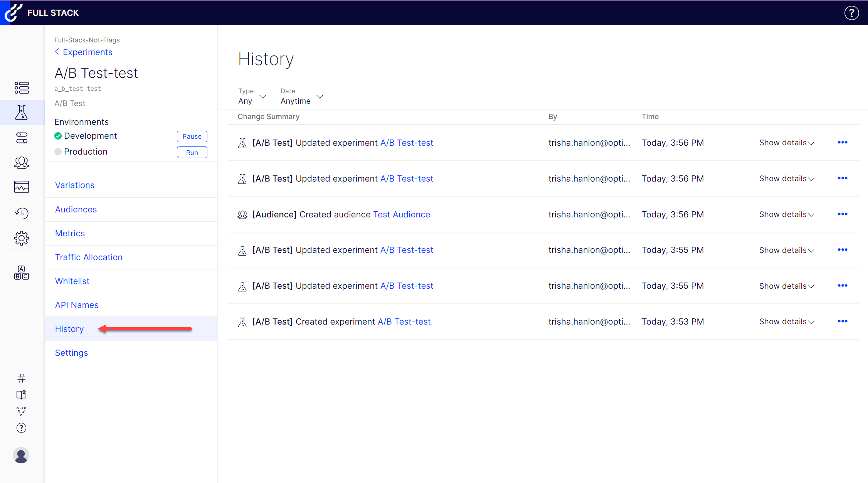Click the Audiences people icon in sidebar
868x483 pixels.
22,163
